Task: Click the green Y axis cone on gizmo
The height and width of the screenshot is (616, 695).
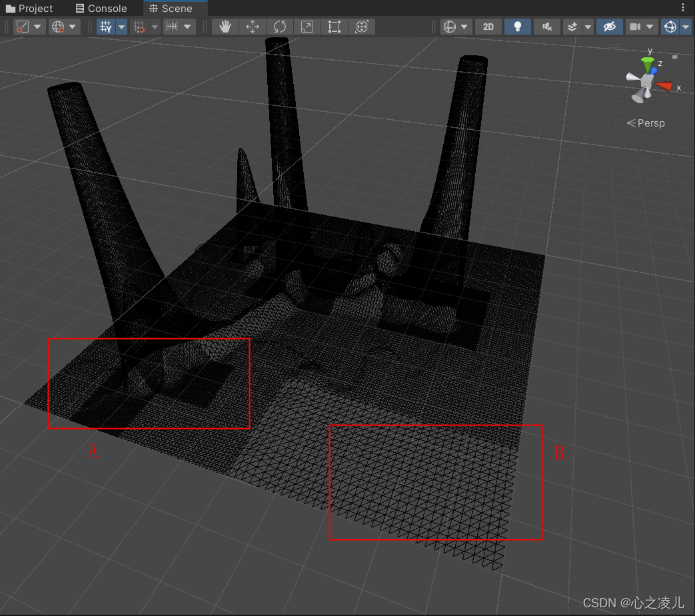Action: point(648,65)
